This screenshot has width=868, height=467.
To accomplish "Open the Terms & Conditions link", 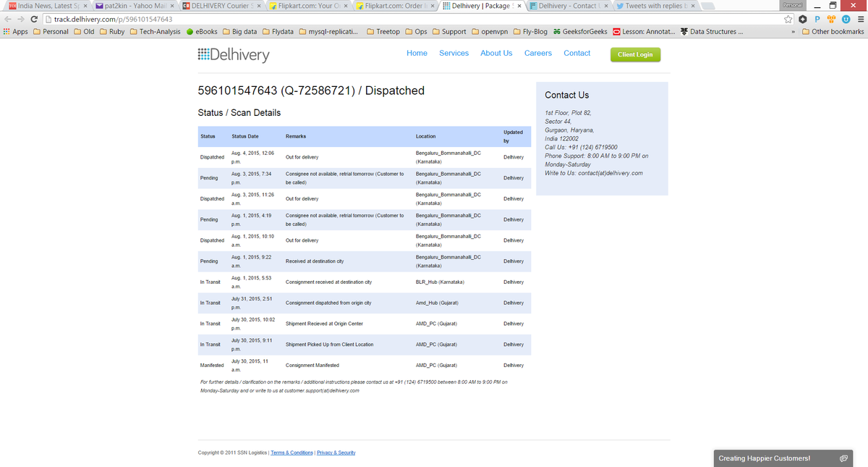I will (292, 453).
